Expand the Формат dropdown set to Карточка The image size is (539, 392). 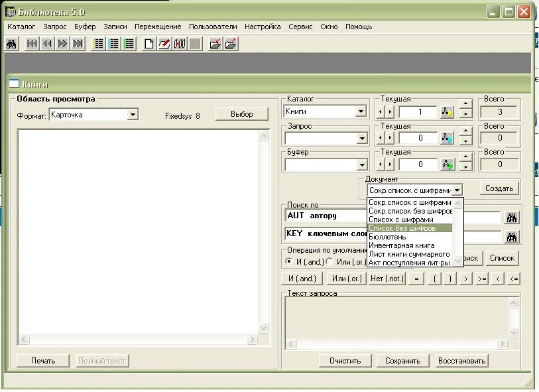pyautogui.click(x=133, y=115)
